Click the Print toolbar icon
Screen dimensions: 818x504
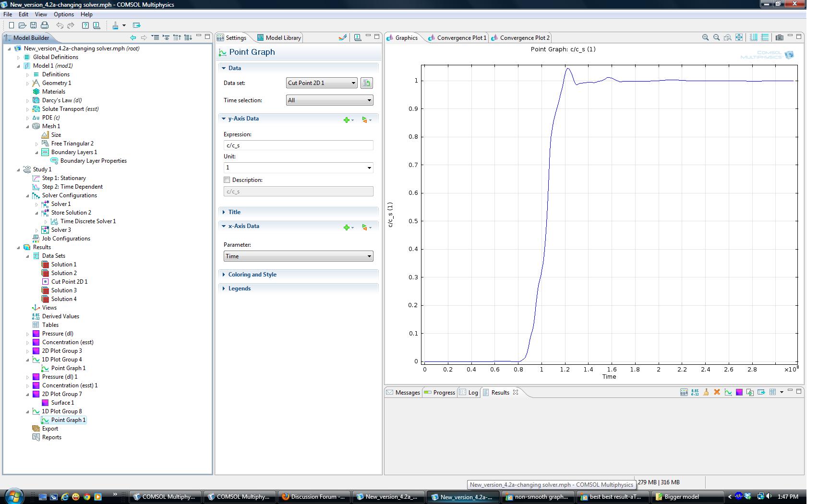click(x=45, y=25)
